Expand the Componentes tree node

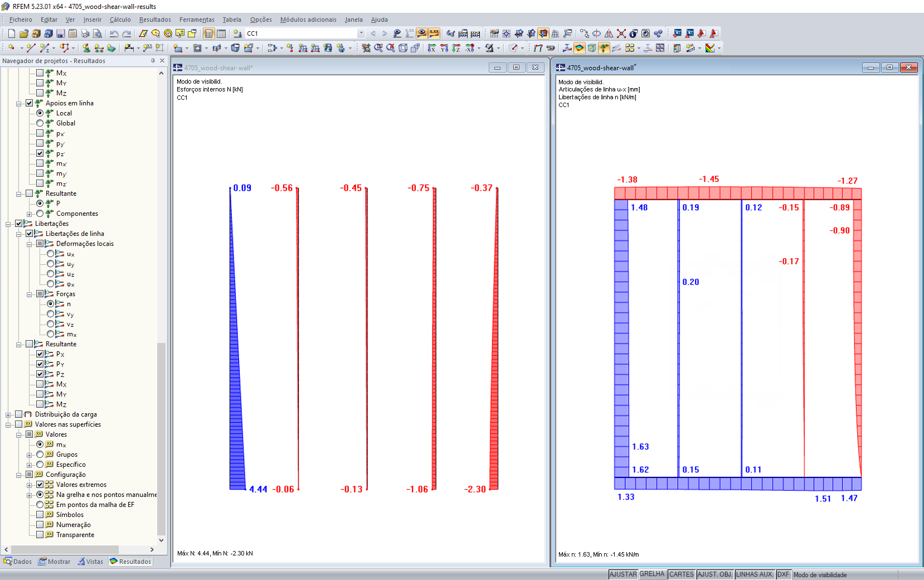pyautogui.click(x=30, y=214)
